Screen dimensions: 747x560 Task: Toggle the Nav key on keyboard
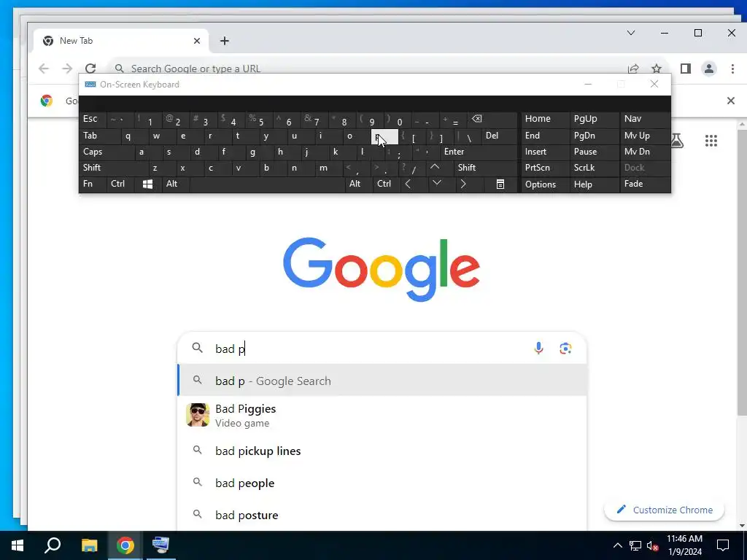(x=645, y=119)
